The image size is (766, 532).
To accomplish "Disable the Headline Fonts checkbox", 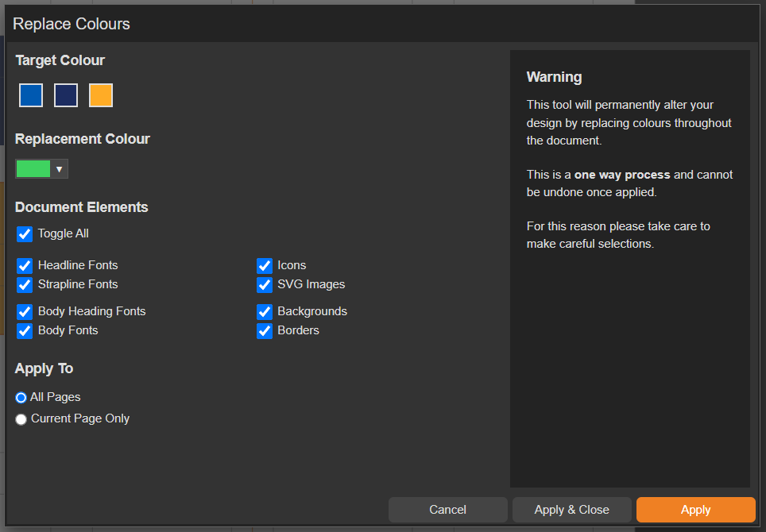I will point(25,266).
